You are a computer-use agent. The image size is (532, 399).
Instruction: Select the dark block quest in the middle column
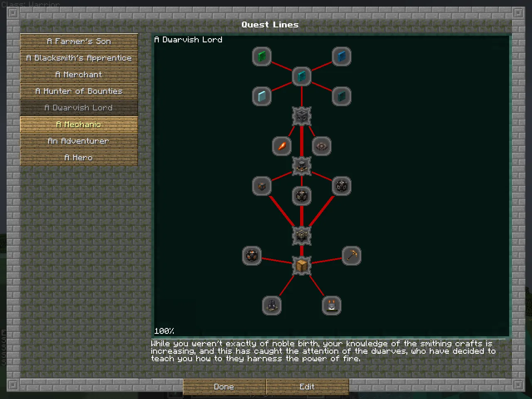pyautogui.click(x=302, y=196)
